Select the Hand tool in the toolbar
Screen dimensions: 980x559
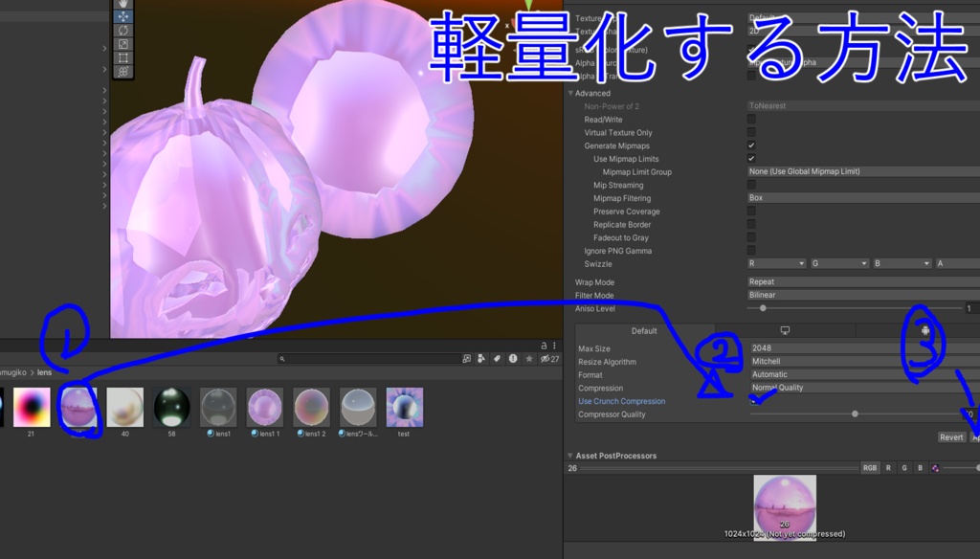tap(122, 5)
